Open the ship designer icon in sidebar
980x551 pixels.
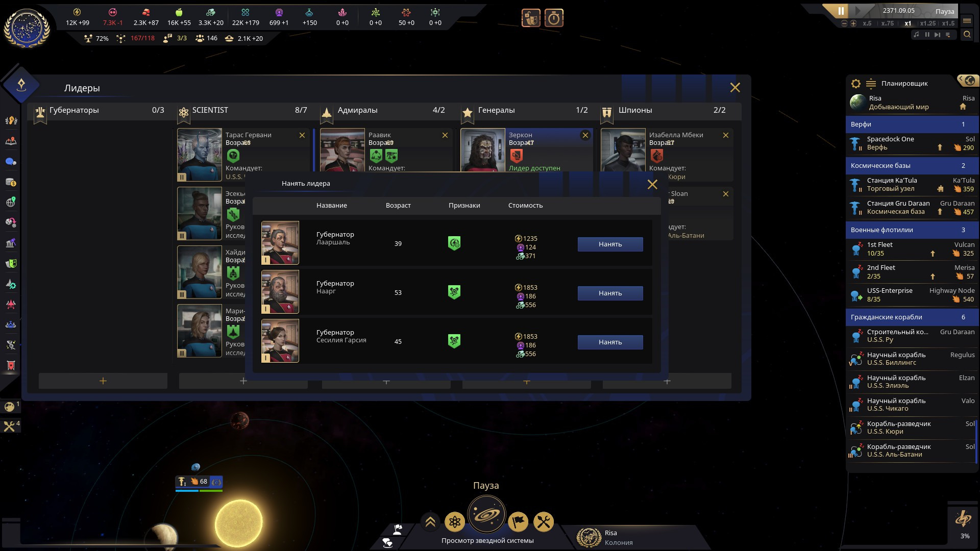(x=11, y=284)
